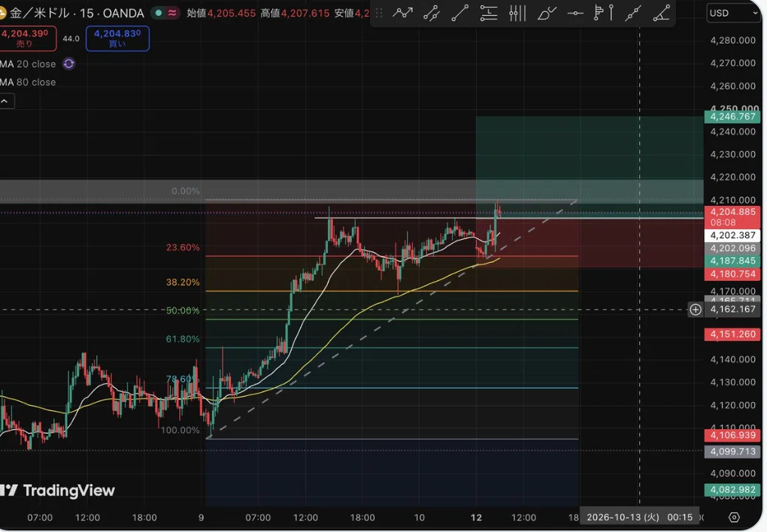Select the 23.60% Fibonacci level label
Viewport: 767px width, 532px height.
(183, 247)
